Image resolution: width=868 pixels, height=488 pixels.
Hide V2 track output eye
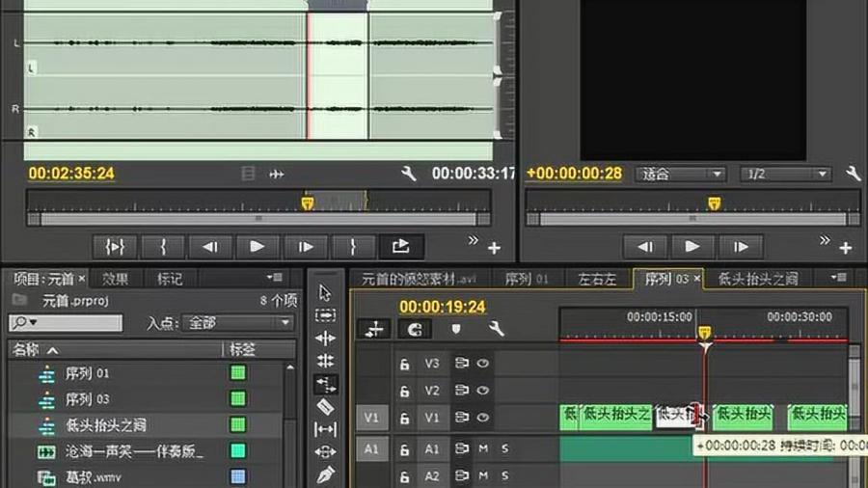pyautogui.click(x=483, y=391)
